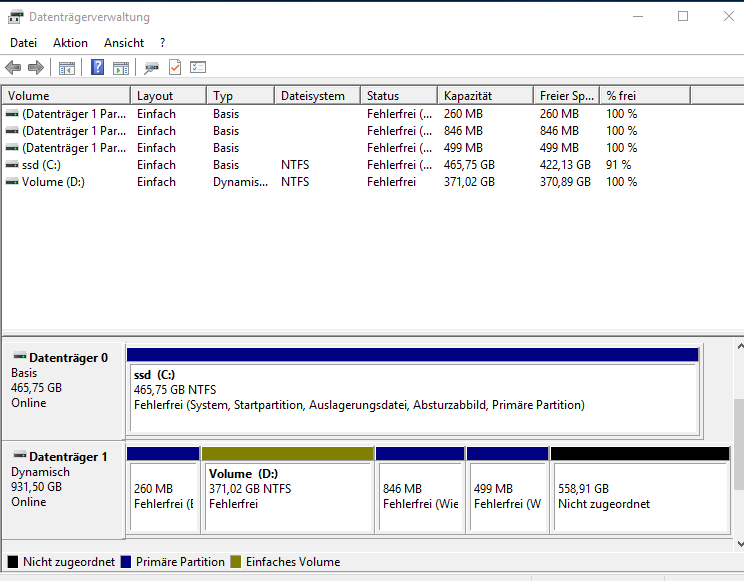Select the 558,91 GB Nicht zugeordnet block
Viewport: 744px width, 581px height.
pyautogui.click(x=640, y=490)
